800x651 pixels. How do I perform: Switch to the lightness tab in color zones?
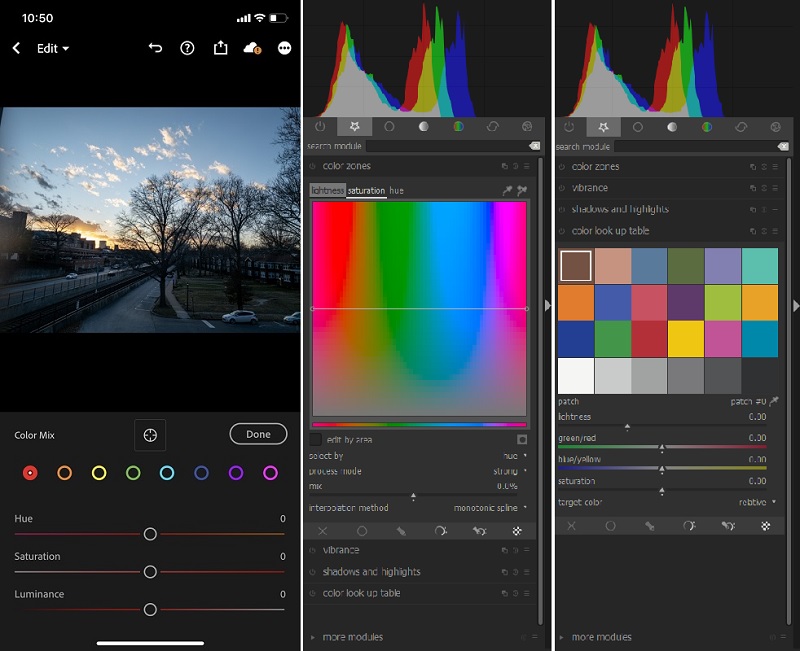327,191
